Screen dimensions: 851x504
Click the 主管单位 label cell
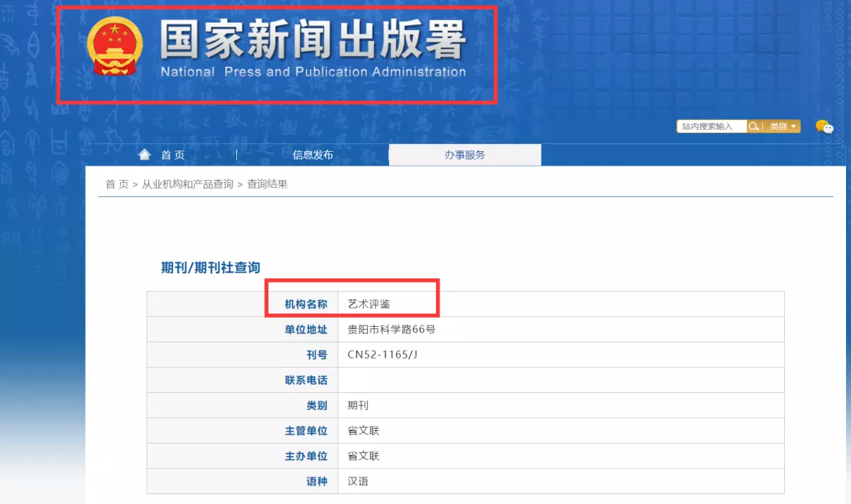coord(242,431)
